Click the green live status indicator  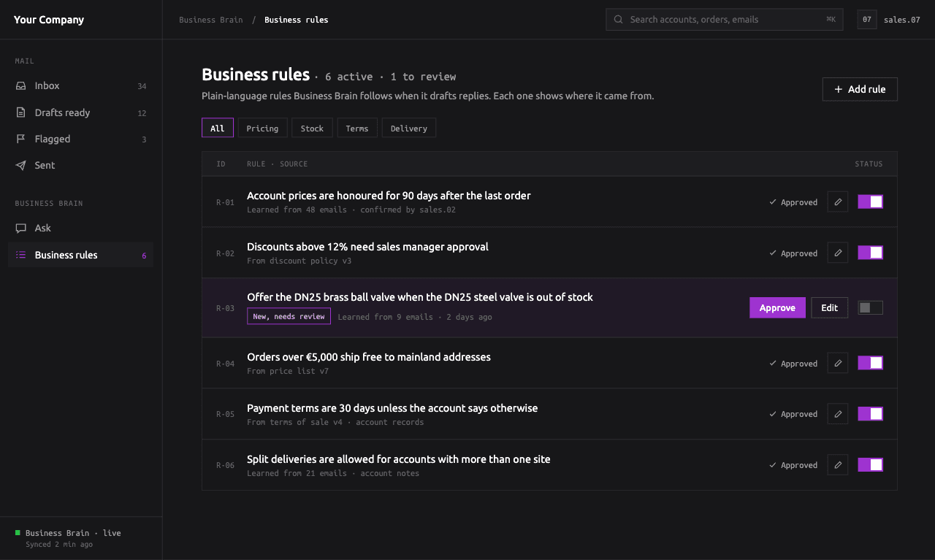point(18,533)
